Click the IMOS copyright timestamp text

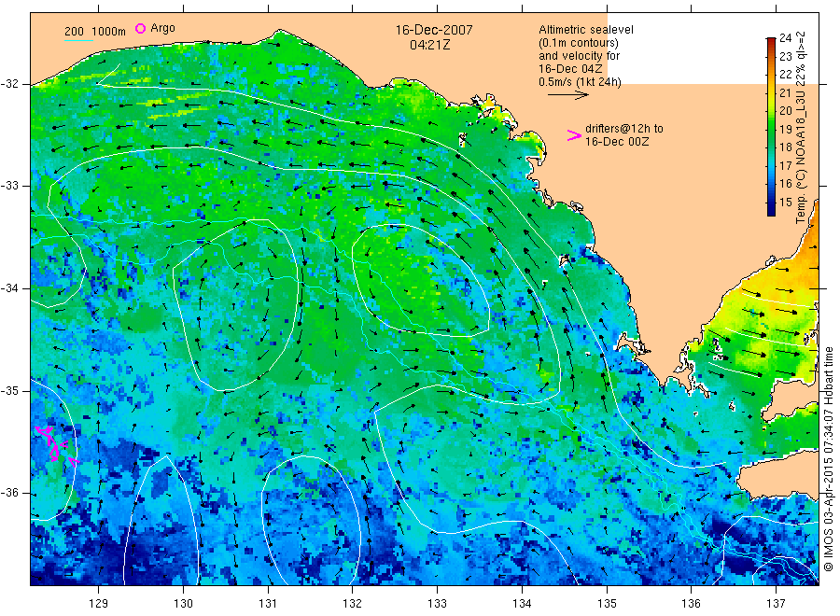tap(828, 458)
